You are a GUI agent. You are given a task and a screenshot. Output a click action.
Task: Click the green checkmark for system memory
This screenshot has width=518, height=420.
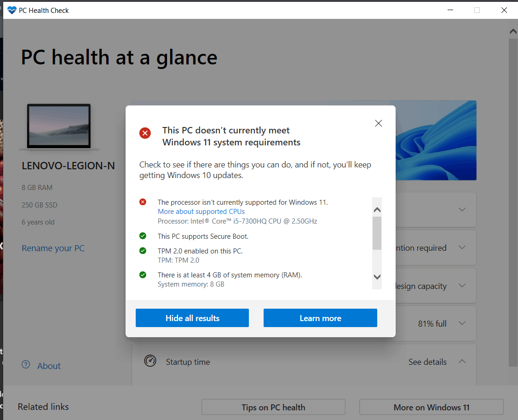[143, 275]
